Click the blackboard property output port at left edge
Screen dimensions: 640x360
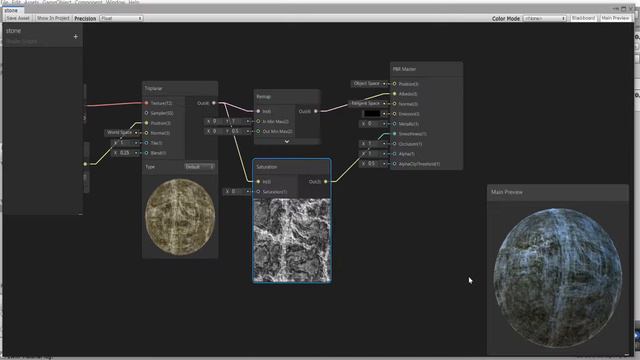[x=85, y=164]
